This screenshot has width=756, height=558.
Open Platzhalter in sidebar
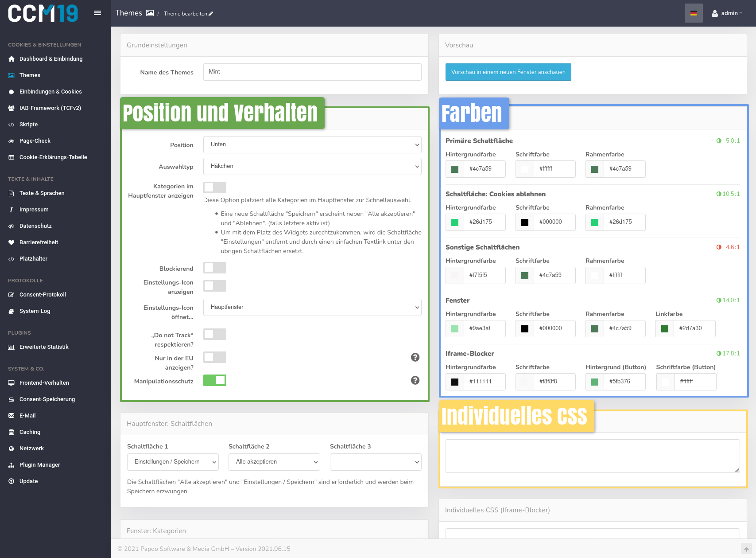tap(33, 259)
